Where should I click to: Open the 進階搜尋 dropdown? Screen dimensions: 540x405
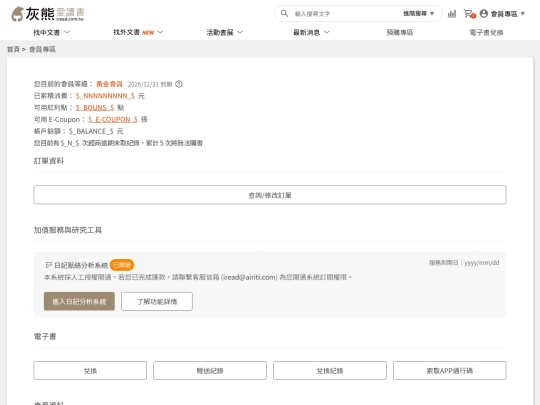(418, 13)
